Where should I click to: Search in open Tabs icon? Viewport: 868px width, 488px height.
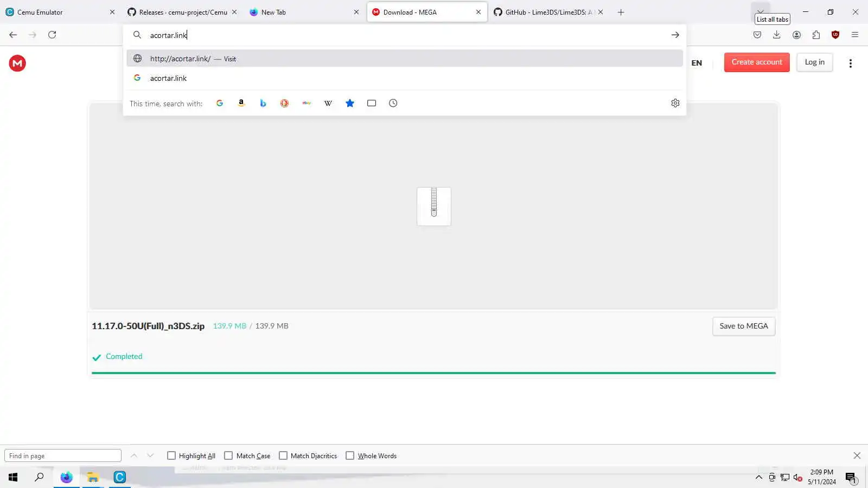[x=372, y=103]
